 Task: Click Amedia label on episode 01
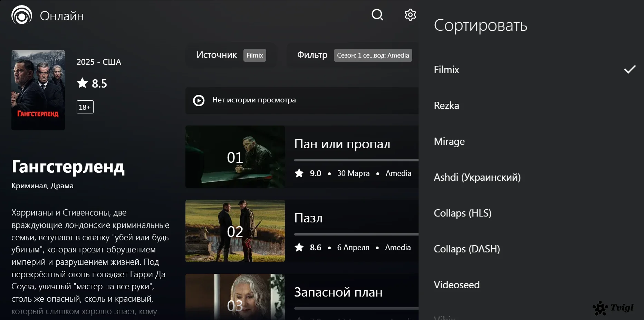coord(398,173)
